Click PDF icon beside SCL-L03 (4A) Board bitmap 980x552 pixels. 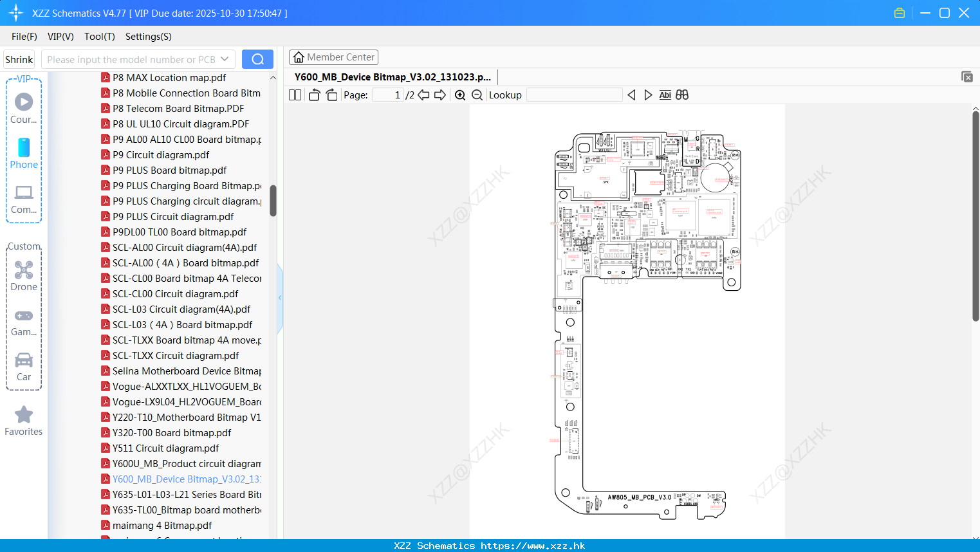(x=106, y=325)
